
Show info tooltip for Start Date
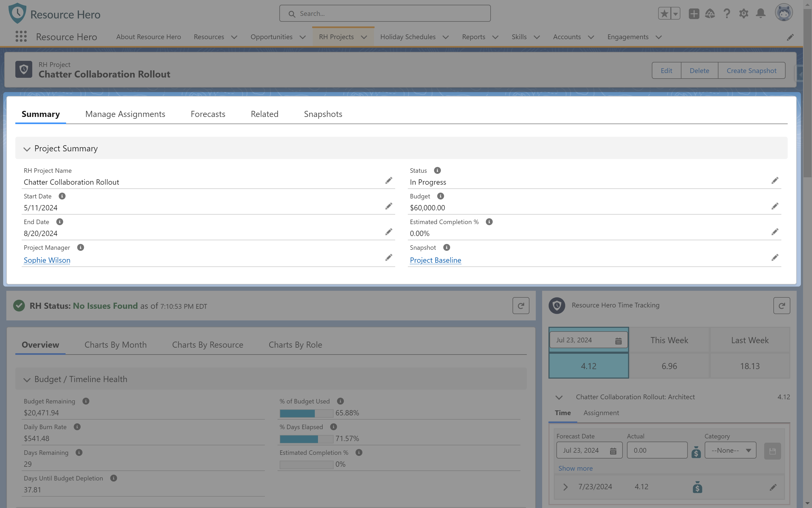click(x=62, y=196)
